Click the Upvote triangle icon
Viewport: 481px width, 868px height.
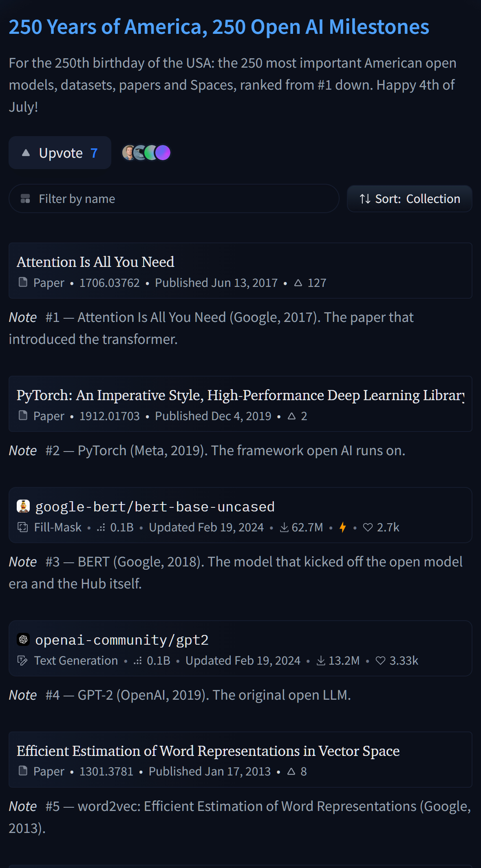(26, 153)
